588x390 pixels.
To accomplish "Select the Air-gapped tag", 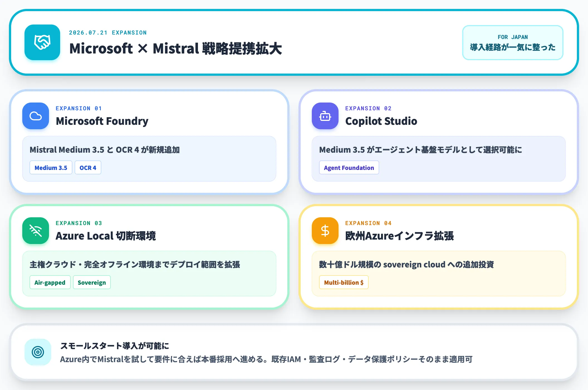I will tap(50, 282).
